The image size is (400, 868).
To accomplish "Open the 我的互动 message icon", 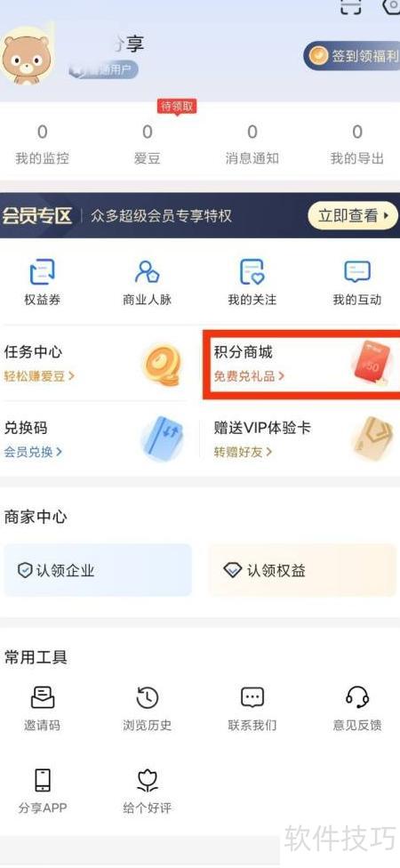I will pos(356,272).
